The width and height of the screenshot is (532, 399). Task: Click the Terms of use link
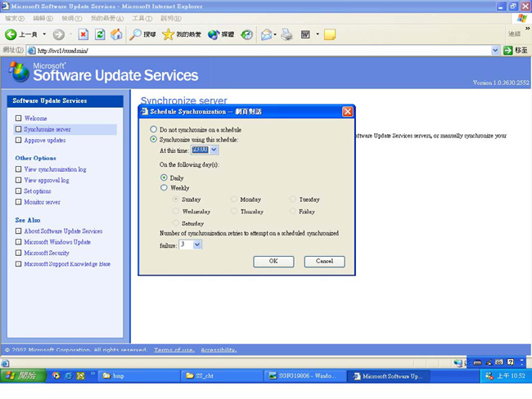click(x=174, y=349)
